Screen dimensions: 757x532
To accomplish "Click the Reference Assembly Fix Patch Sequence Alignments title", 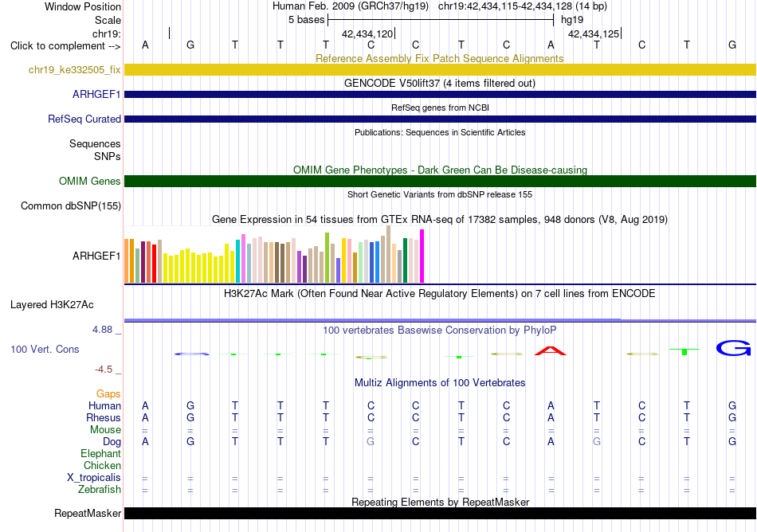I will tap(440, 58).
